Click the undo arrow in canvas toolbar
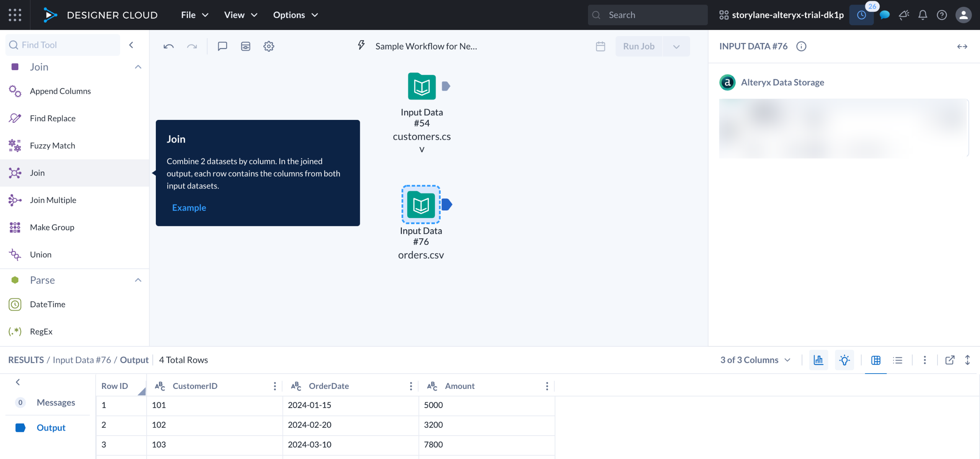The image size is (980, 459). point(168,46)
